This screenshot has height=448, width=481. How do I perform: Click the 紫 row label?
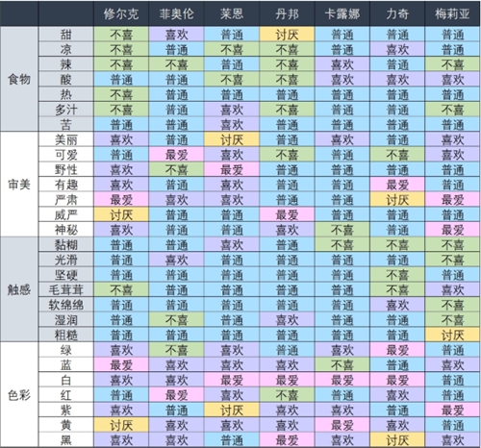point(66,410)
